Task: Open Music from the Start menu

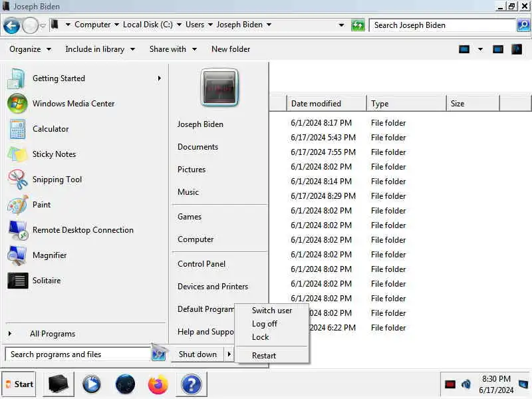Action: pyautogui.click(x=188, y=192)
